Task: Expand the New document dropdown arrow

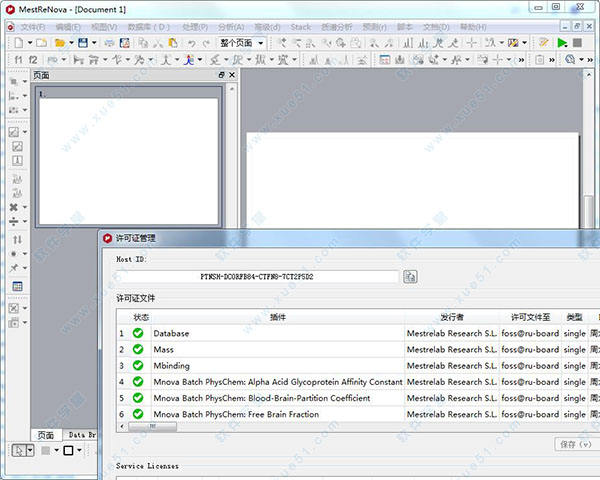Action: click(29, 43)
